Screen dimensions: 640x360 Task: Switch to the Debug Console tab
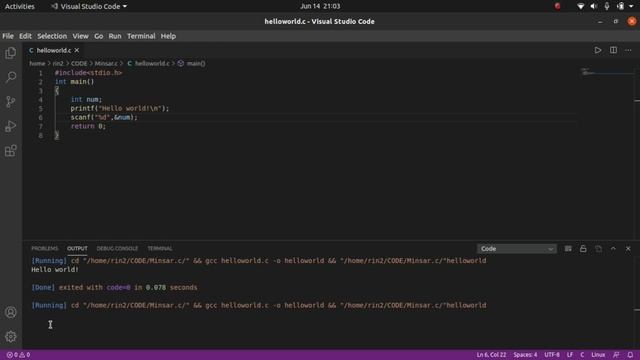coord(117,249)
